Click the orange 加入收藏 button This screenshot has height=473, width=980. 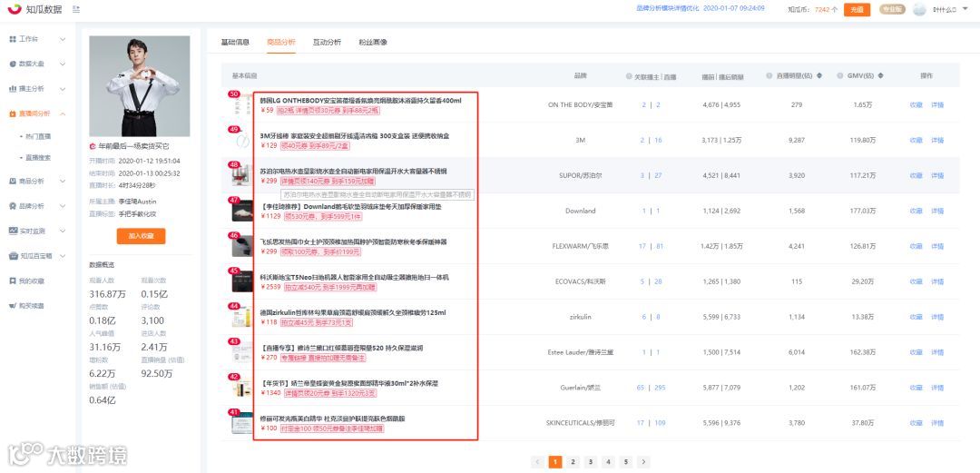[x=141, y=236]
